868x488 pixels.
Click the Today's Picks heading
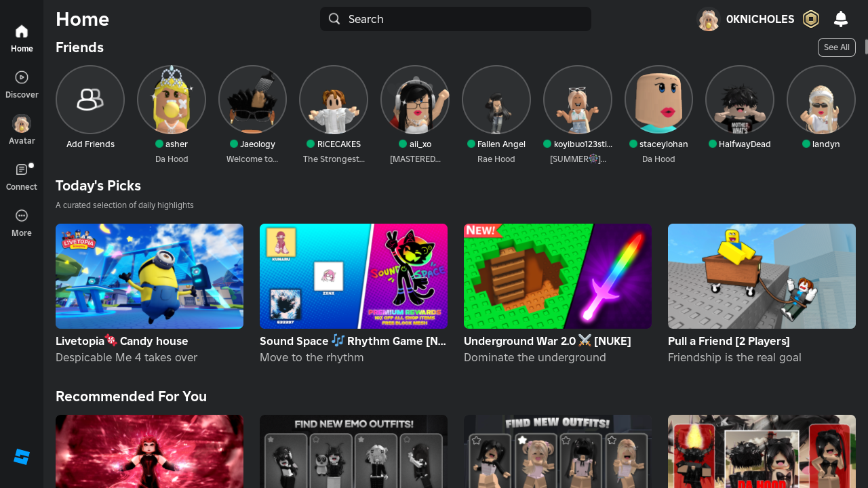[98, 186]
